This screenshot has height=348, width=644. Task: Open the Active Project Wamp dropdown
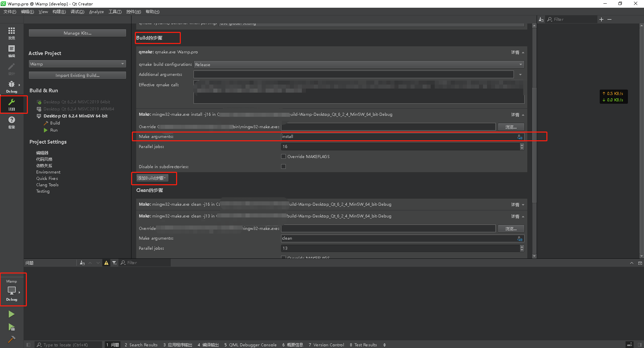pyautogui.click(x=77, y=64)
